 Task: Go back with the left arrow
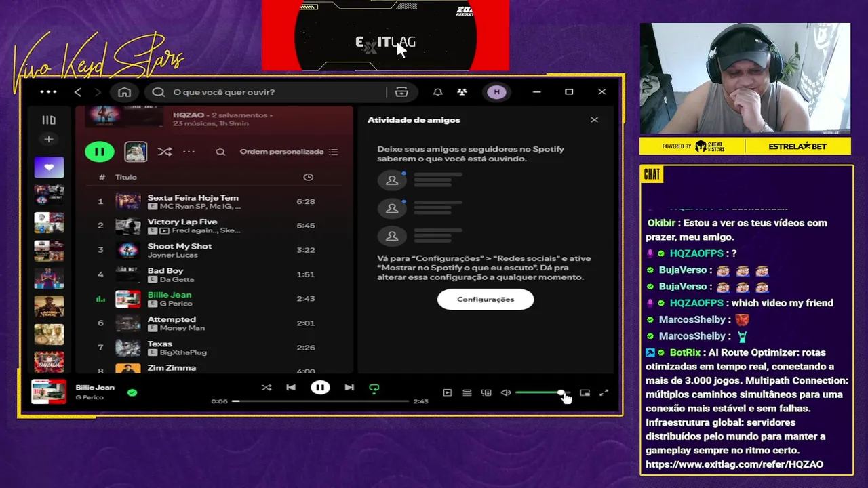coord(78,92)
